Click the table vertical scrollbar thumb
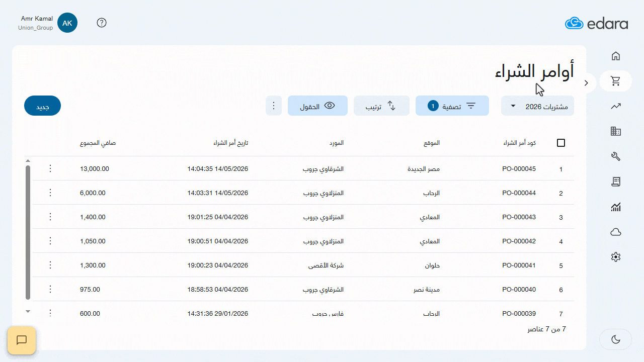 pyautogui.click(x=28, y=232)
